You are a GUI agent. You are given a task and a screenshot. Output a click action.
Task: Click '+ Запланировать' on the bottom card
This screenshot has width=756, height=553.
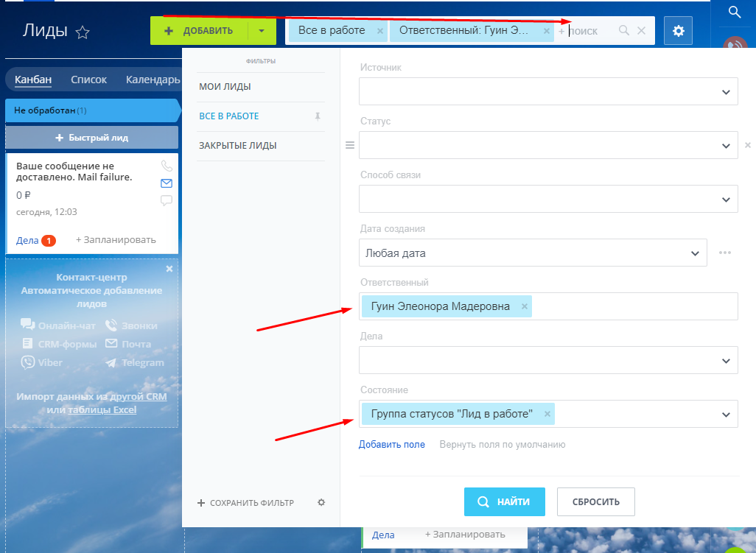(x=465, y=534)
